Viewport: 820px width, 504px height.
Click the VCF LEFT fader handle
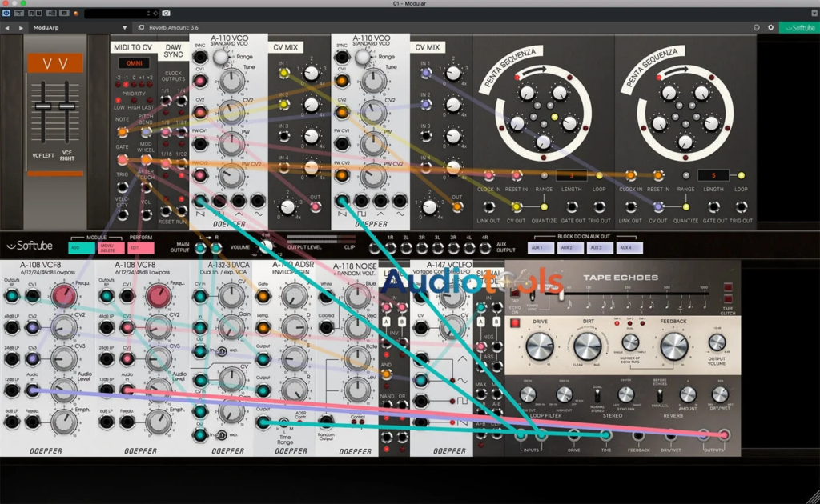click(43, 106)
